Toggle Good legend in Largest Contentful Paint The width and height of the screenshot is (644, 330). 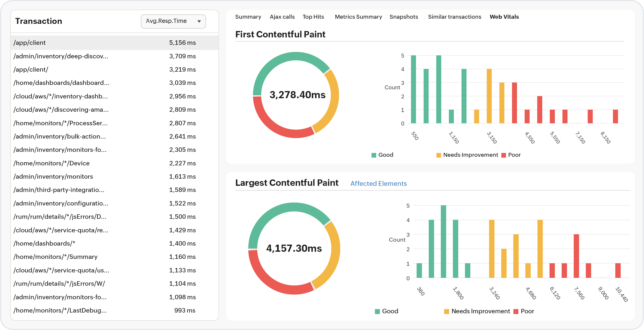[387, 311]
